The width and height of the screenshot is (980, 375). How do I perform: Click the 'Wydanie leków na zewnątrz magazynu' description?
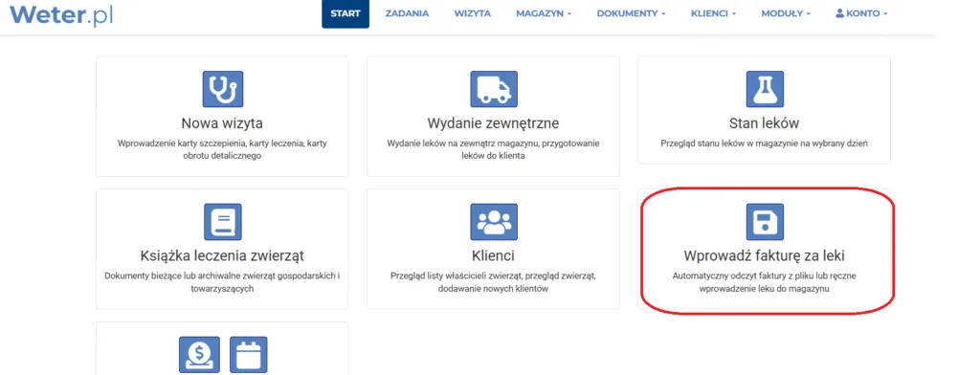pyautogui.click(x=493, y=149)
